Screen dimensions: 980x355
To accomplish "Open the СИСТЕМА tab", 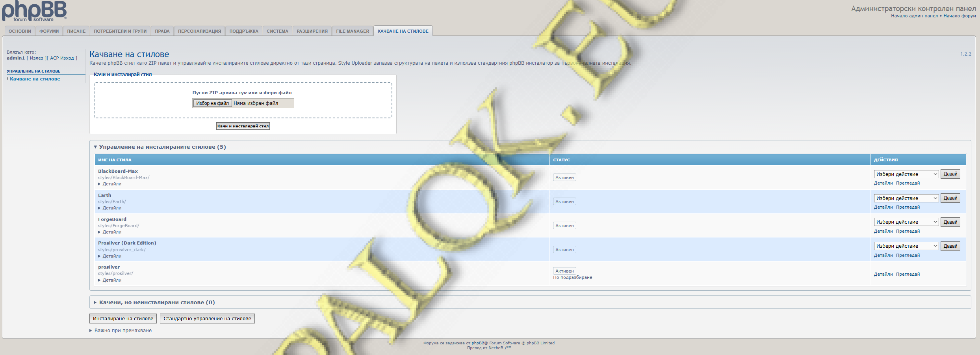I will click(x=278, y=31).
